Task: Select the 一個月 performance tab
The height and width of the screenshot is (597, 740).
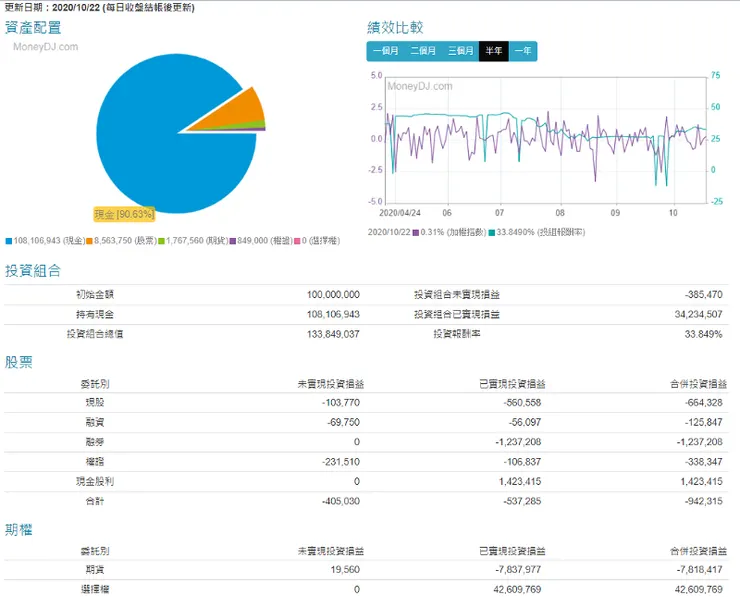Action: (385, 51)
